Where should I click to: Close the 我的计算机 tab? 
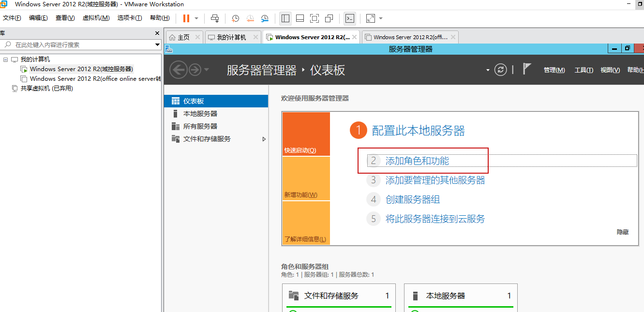point(255,37)
